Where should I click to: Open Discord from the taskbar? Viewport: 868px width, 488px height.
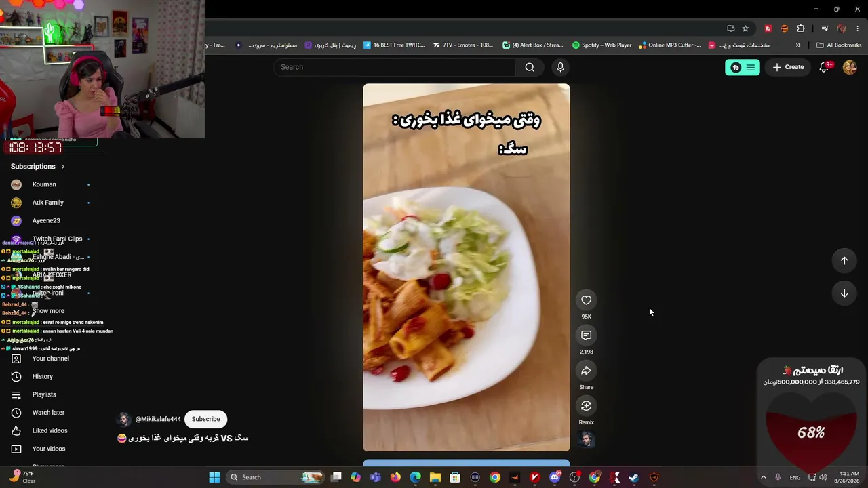point(555,477)
